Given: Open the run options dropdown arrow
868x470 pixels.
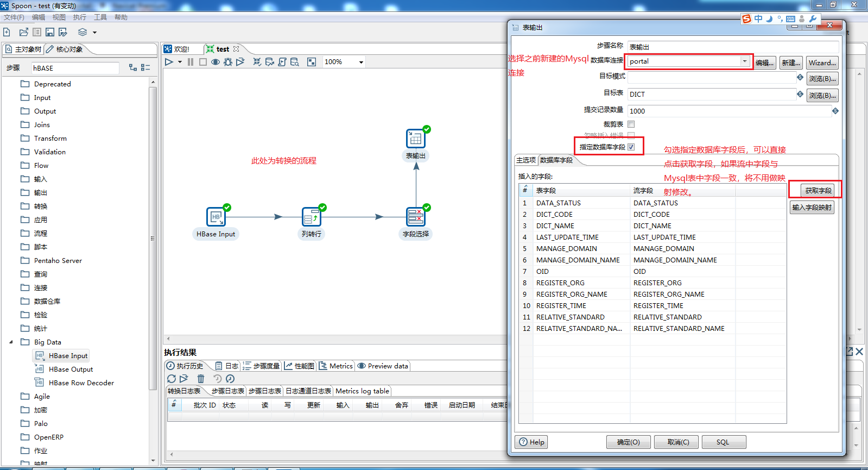Looking at the screenshot, I should click(x=180, y=62).
